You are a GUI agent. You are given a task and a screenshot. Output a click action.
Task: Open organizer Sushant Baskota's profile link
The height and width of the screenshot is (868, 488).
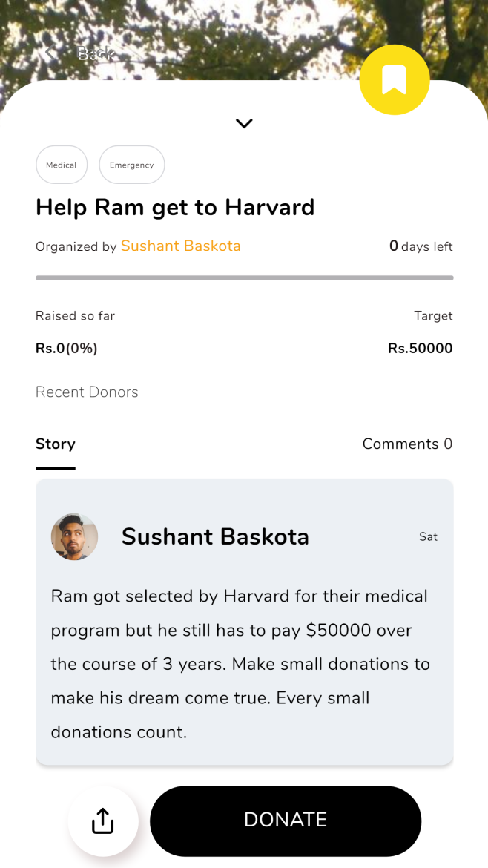[180, 246]
